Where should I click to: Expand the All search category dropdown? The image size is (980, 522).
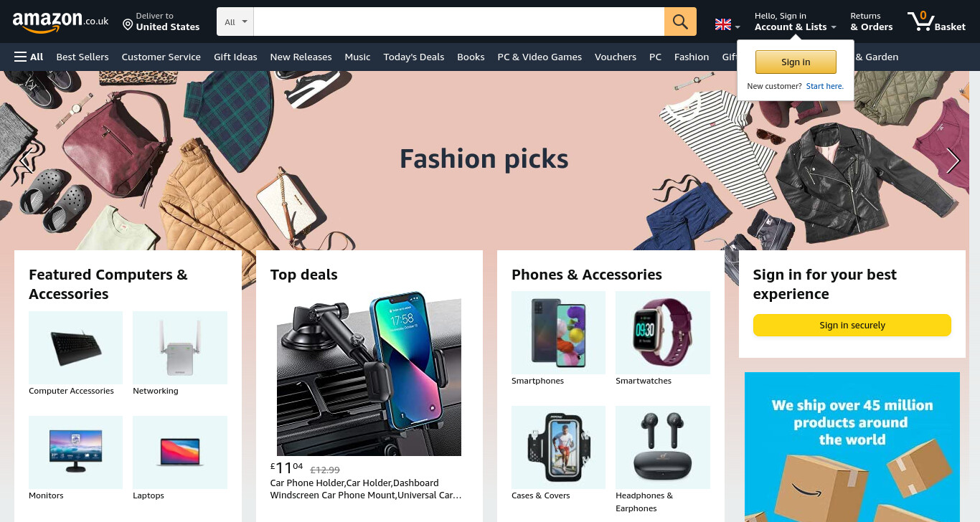click(x=235, y=22)
